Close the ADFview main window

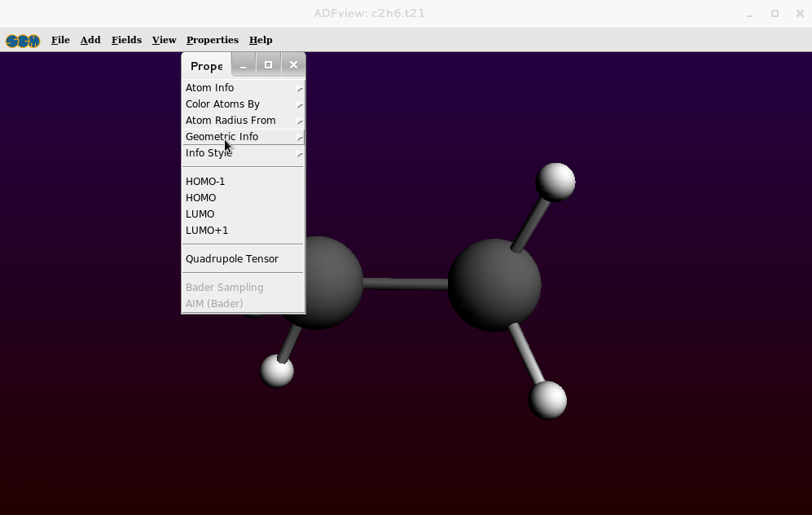tap(799, 13)
